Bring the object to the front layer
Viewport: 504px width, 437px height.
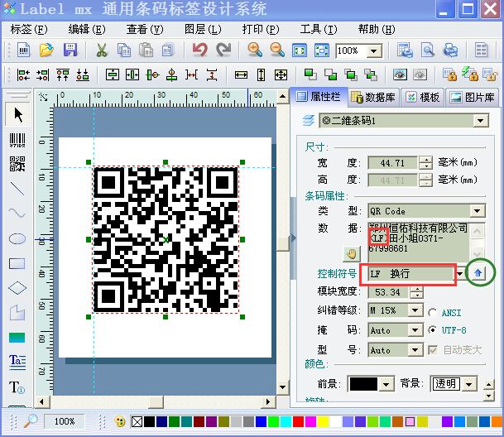tap(310, 75)
